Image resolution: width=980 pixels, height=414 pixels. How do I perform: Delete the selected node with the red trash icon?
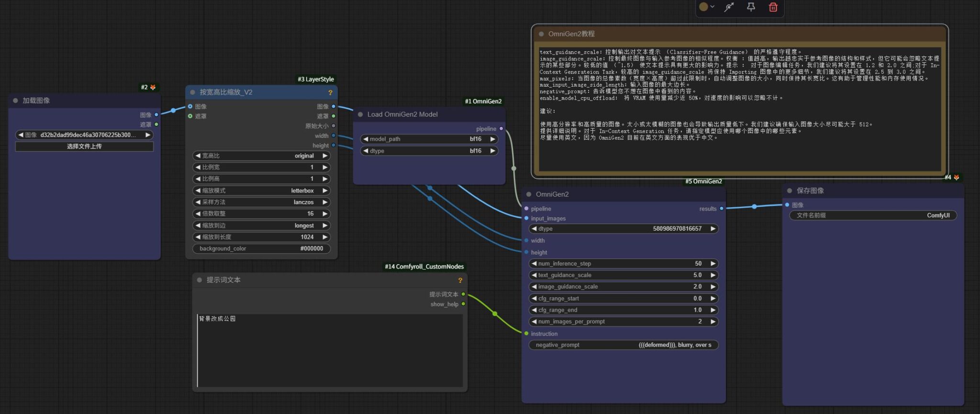coord(773,7)
